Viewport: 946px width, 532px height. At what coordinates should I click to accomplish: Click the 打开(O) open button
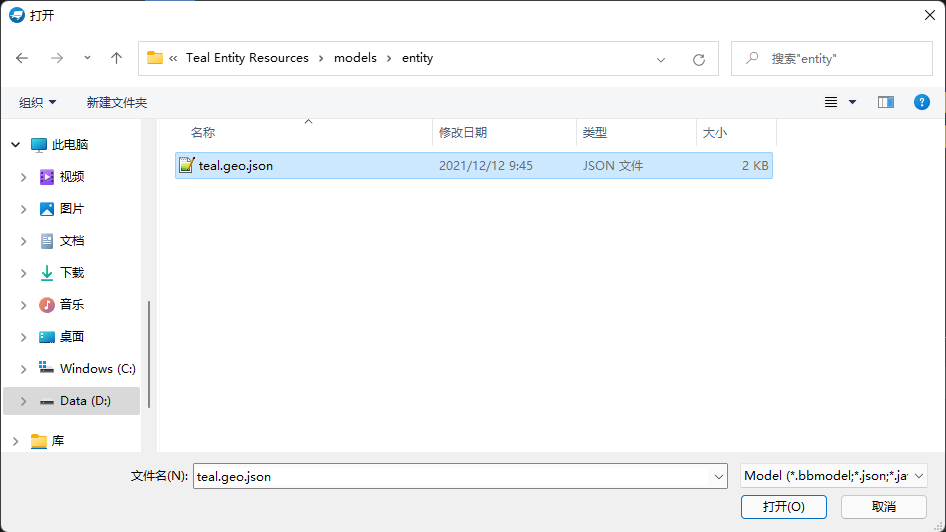[784, 507]
